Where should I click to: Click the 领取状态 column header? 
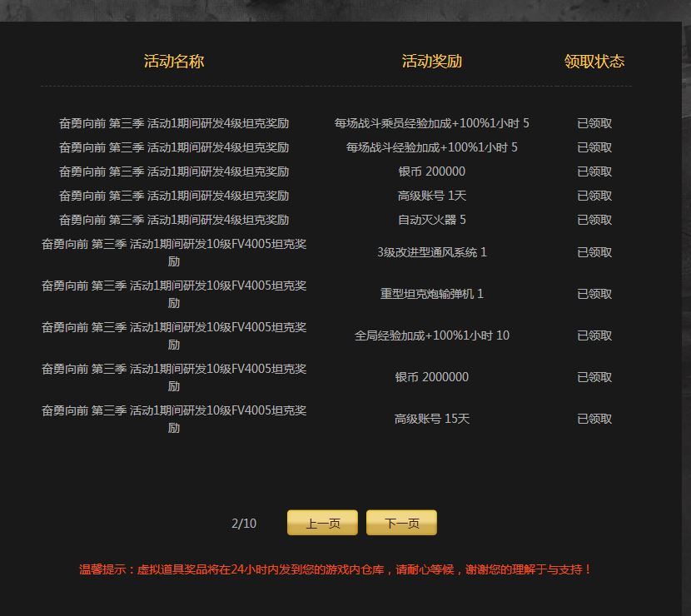(594, 62)
